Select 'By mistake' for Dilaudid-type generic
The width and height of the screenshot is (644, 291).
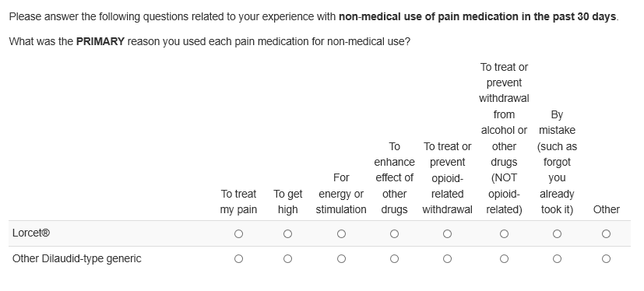[557, 259]
